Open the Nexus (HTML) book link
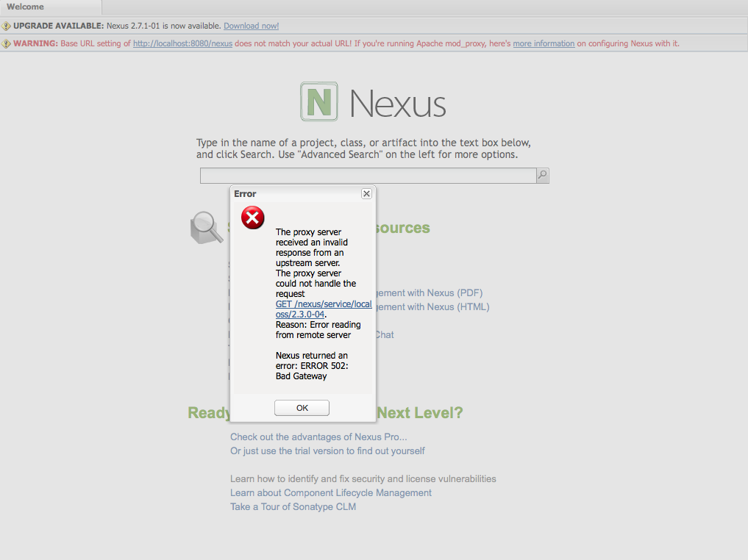Viewport: 748px width, 560px height. (432, 307)
